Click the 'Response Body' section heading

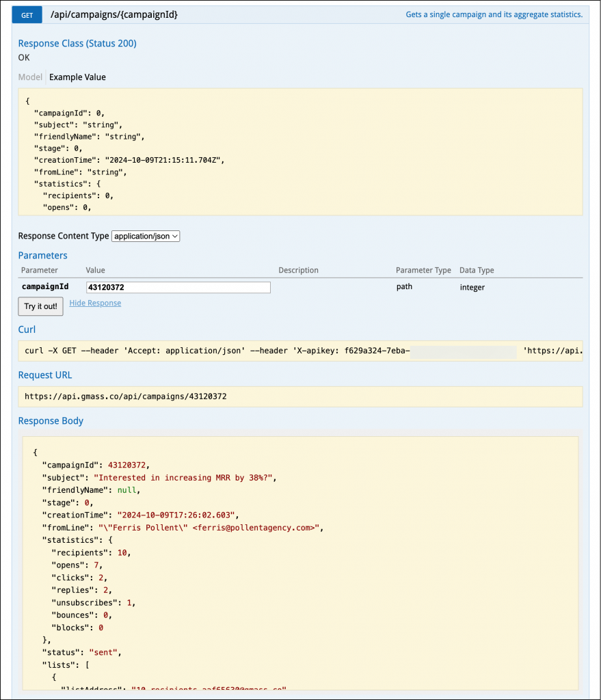(50, 420)
